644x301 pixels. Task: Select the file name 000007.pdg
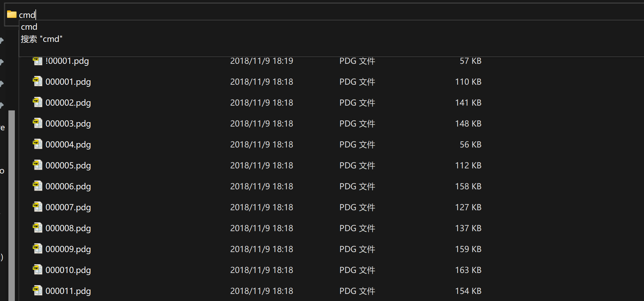click(x=68, y=208)
